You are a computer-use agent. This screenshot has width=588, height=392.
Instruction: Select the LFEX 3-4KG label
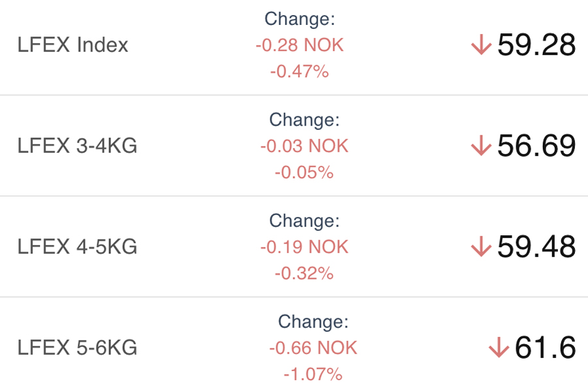coord(77,146)
